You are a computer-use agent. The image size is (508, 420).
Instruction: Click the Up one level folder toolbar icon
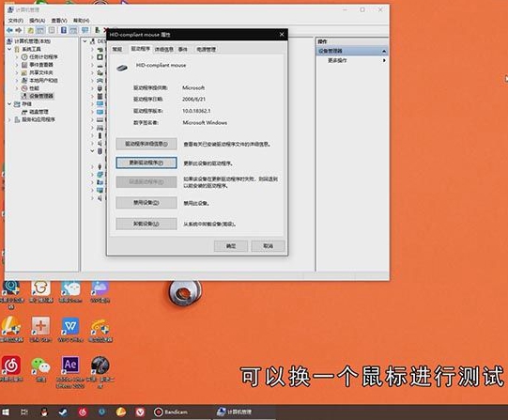(x=30, y=30)
